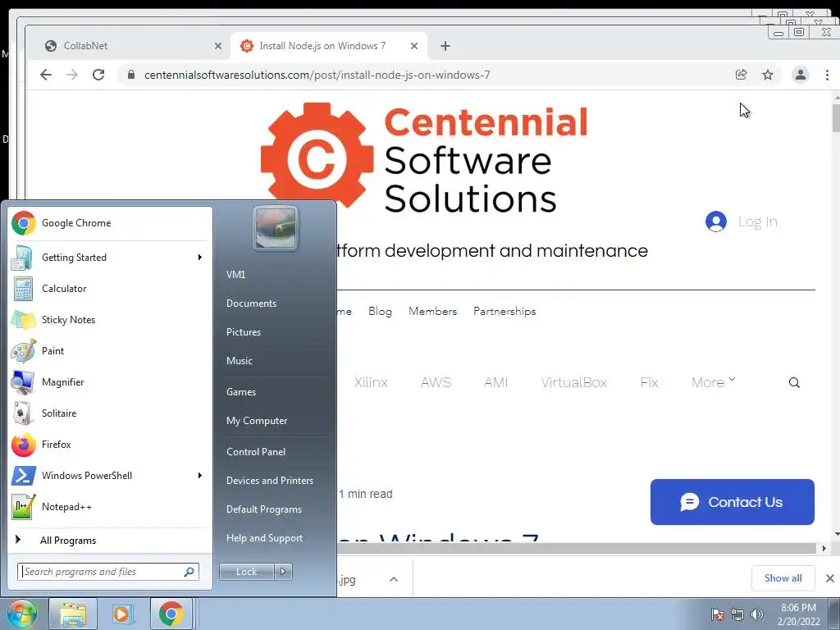This screenshot has height=630, width=840.
Task: Open Windows Media Player on the taskbar
Action: (x=121, y=614)
